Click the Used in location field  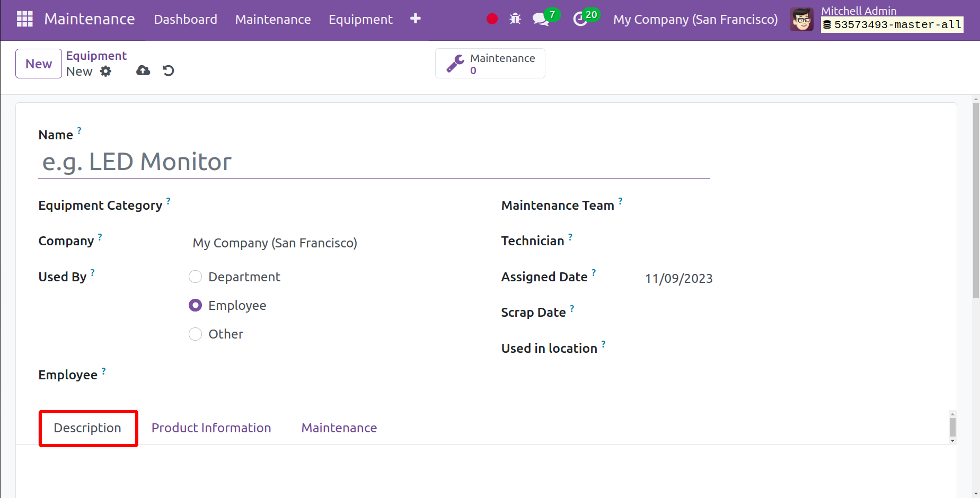787,350
